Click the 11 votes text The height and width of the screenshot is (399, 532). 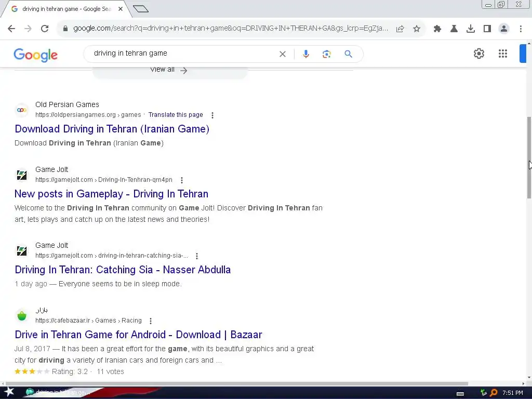pyautogui.click(x=110, y=372)
